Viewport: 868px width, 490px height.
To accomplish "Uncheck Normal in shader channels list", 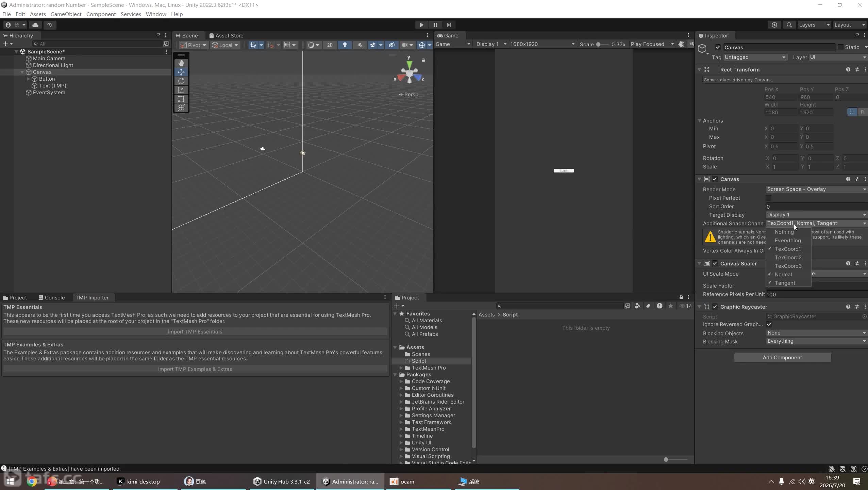I will coord(788,275).
